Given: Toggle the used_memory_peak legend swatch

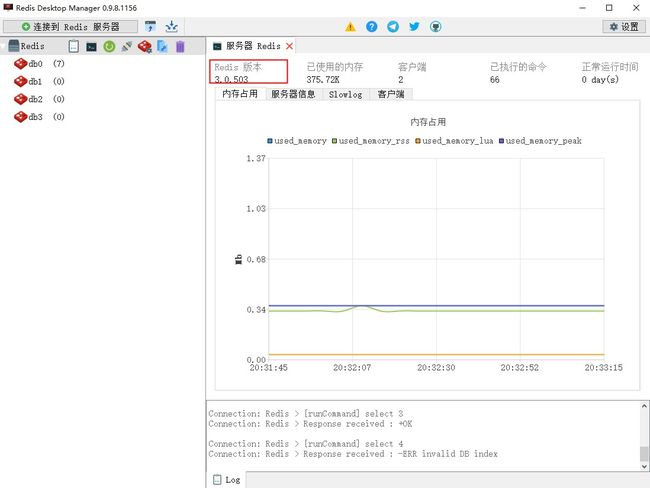Looking at the screenshot, I should (501, 141).
